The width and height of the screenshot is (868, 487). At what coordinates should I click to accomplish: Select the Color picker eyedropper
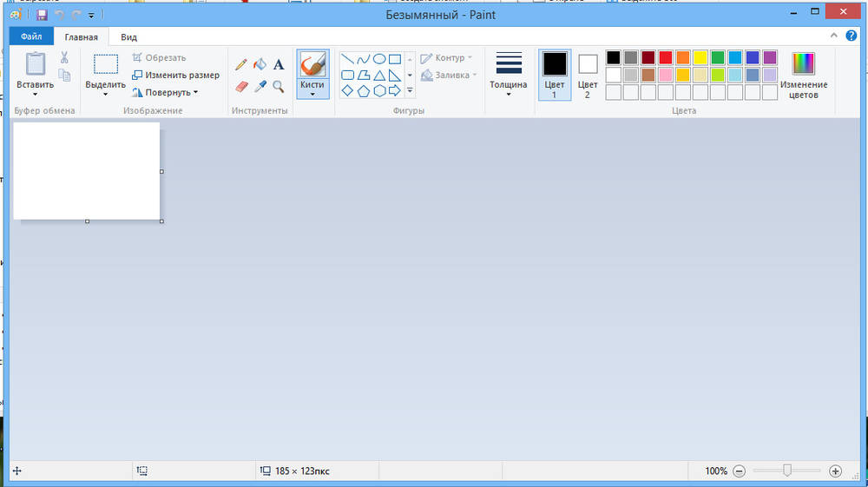260,86
